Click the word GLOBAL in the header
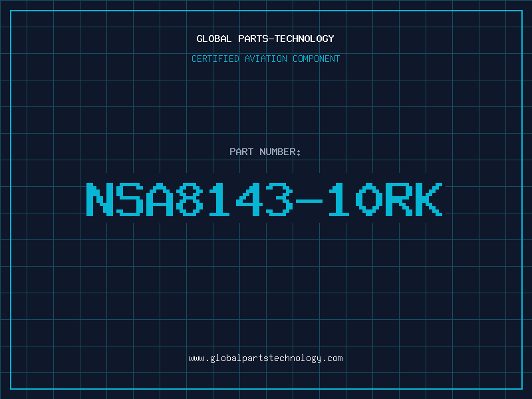This screenshot has width=532, height=399. pos(213,39)
